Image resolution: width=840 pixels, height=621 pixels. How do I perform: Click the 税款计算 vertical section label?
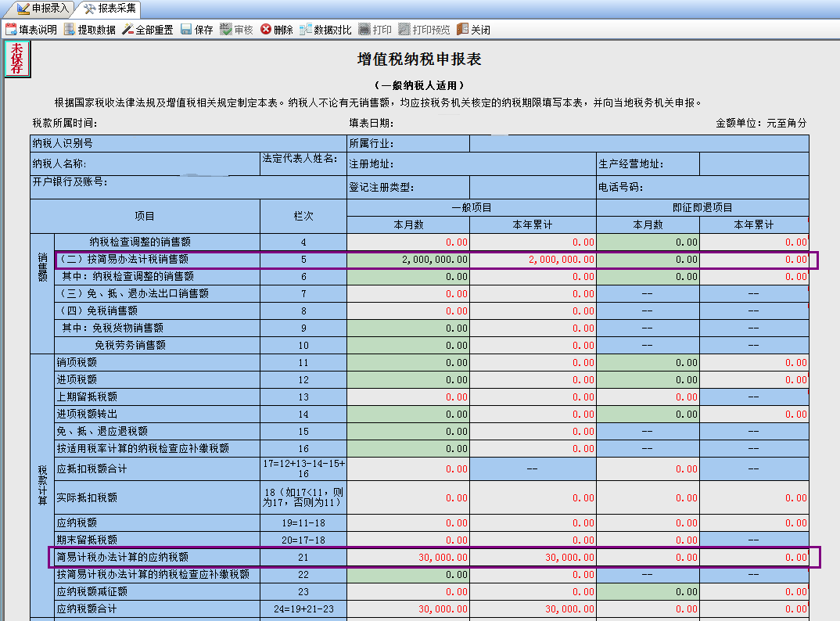(42, 486)
